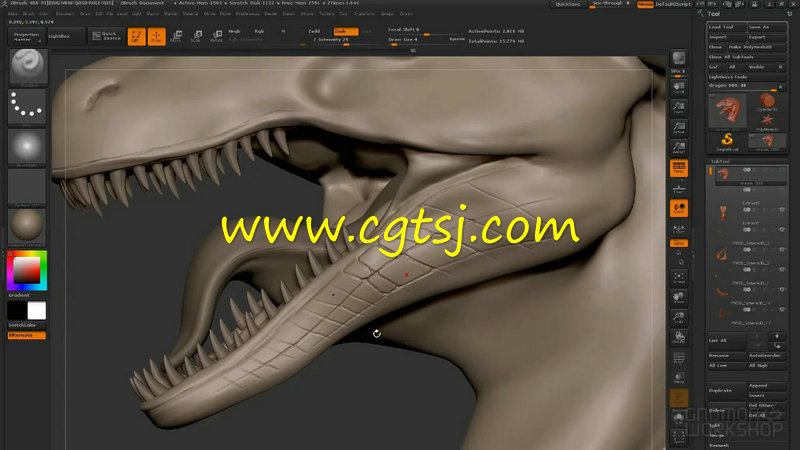Toggle the PolyF polyframe icon
The height and width of the screenshot is (450, 800).
pos(679,358)
